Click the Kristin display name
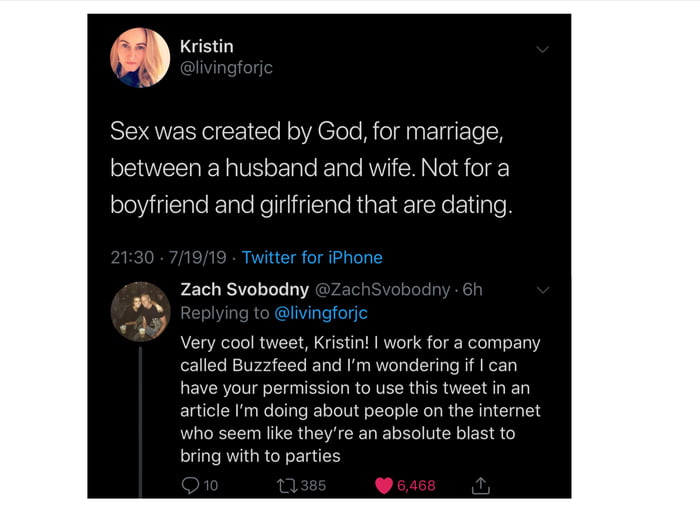Viewport: 700px width, 509px height. point(206,45)
